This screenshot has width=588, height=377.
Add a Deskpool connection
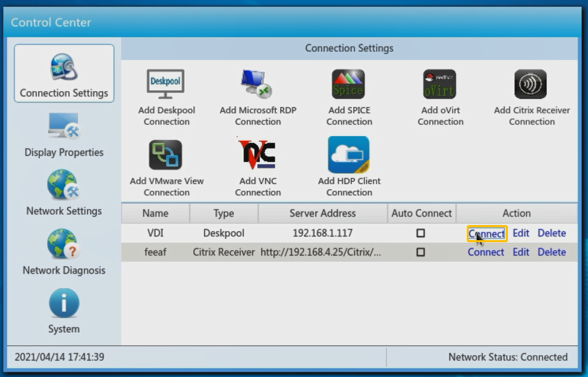coord(166,99)
